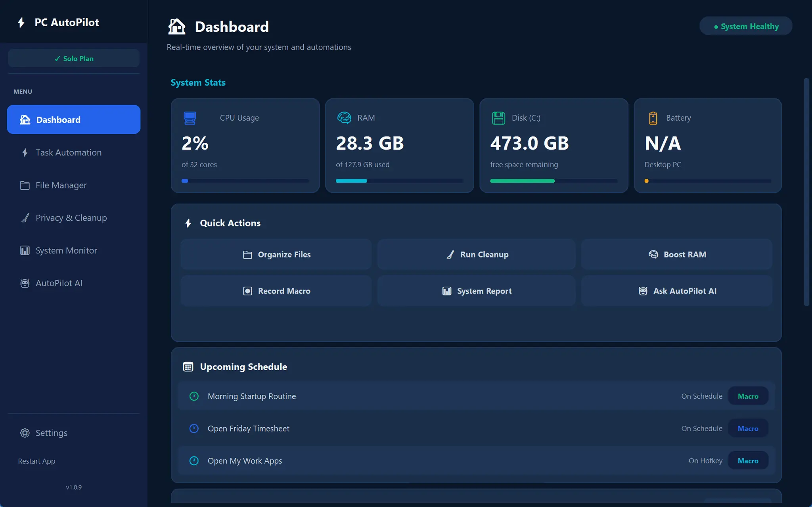Click the RAM brain icon

click(x=344, y=118)
